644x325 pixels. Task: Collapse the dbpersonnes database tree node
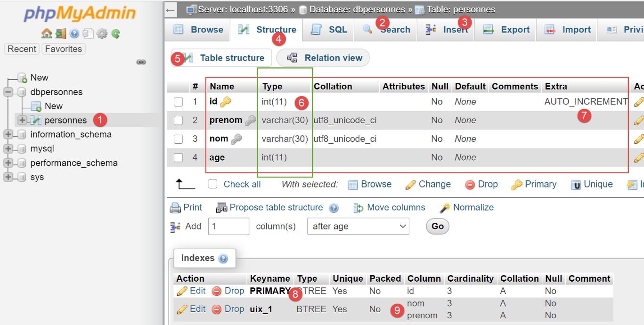(8, 92)
